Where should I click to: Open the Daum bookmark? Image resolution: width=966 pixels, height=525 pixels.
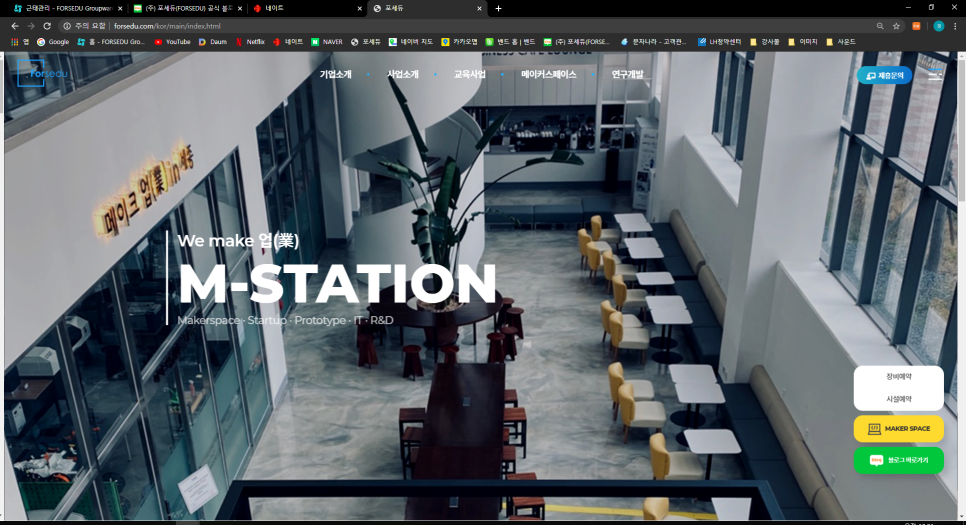213,42
